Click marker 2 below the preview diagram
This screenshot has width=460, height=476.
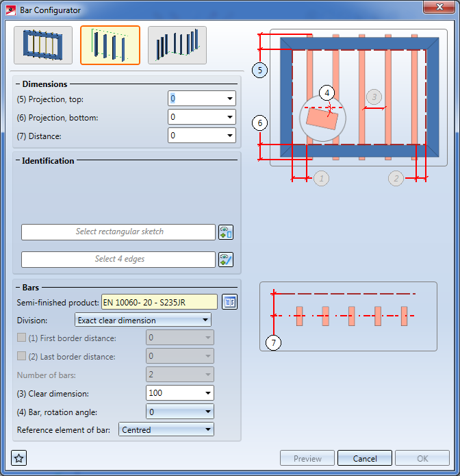396,178
